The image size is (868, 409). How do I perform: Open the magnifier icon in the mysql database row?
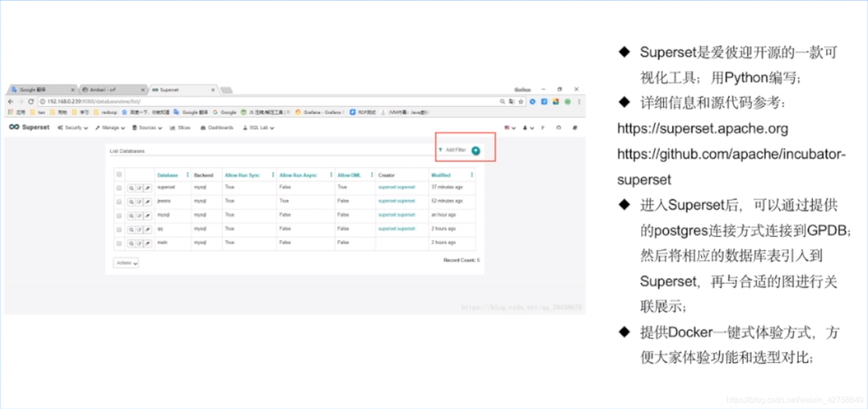point(131,216)
